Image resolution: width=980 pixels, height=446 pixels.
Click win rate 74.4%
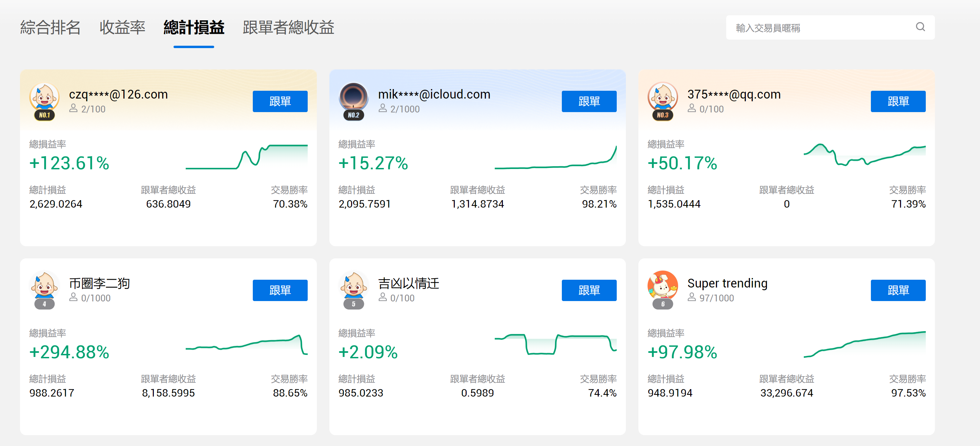click(602, 393)
